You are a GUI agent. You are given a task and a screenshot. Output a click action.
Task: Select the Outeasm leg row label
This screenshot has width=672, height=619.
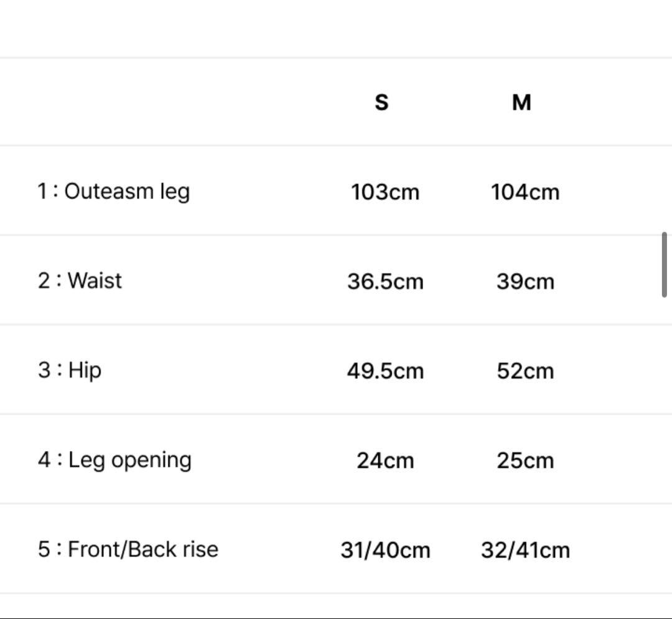113,191
